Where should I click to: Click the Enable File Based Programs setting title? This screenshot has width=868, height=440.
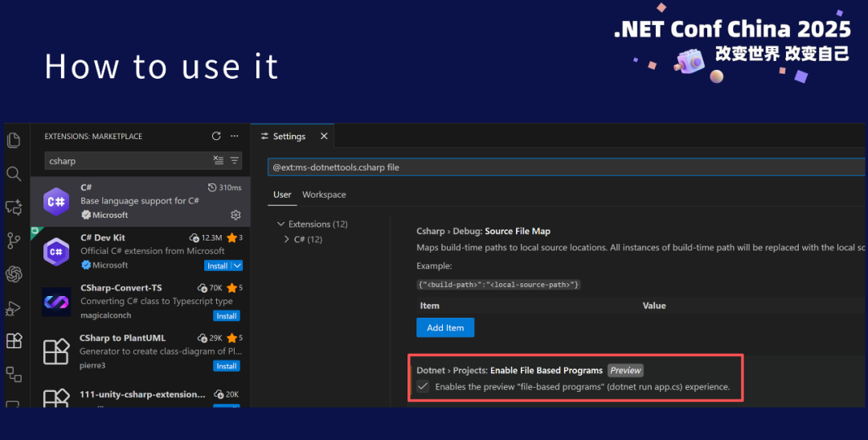pyautogui.click(x=510, y=370)
